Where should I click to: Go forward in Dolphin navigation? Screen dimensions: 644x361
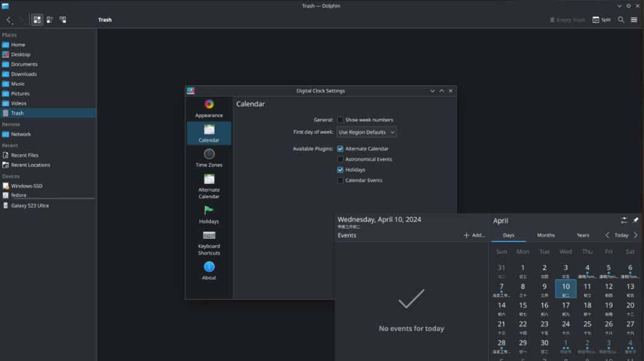click(x=21, y=20)
